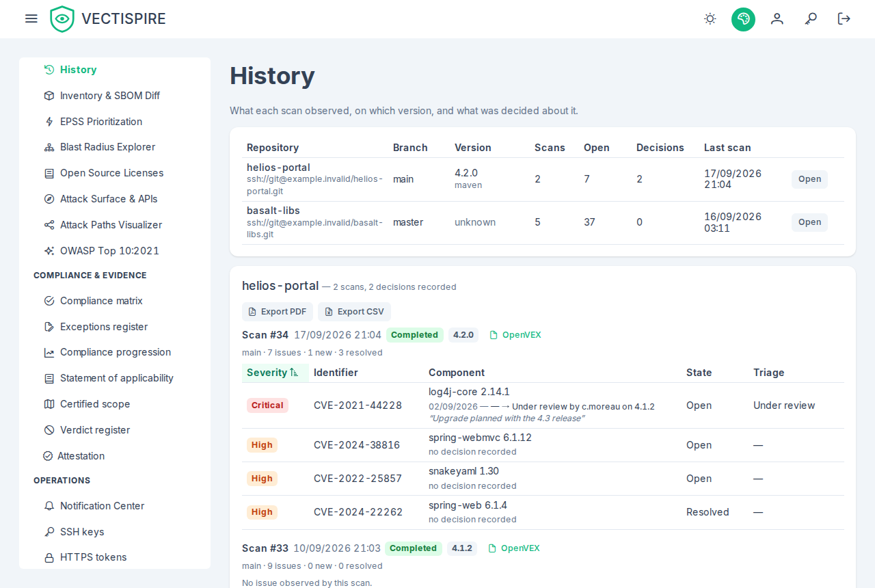This screenshot has width=875, height=588.
Task: Click the spring-web 6.1.4 component
Action: (468, 505)
